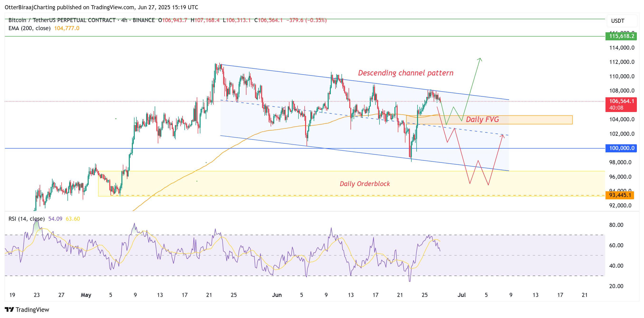Click the green 115,618.2 price label
This screenshot has height=318, width=644.
tap(621, 36)
